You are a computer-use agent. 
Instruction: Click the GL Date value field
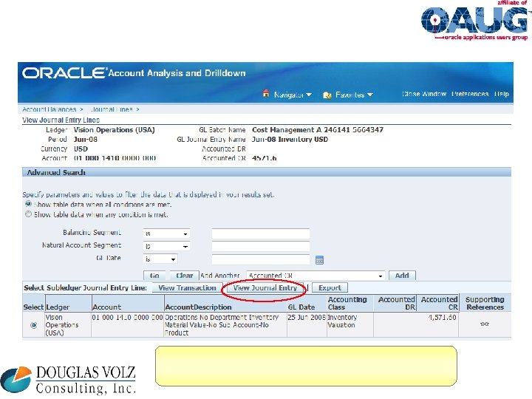coord(261,259)
